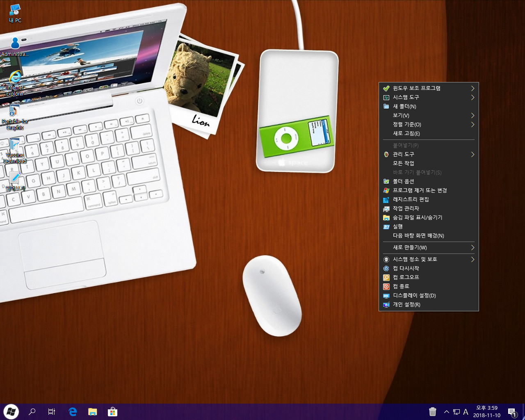Viewport: 525px width, 420px height.
Task: Open 디스플레이 설정(D)
Action: click(429, 295)
